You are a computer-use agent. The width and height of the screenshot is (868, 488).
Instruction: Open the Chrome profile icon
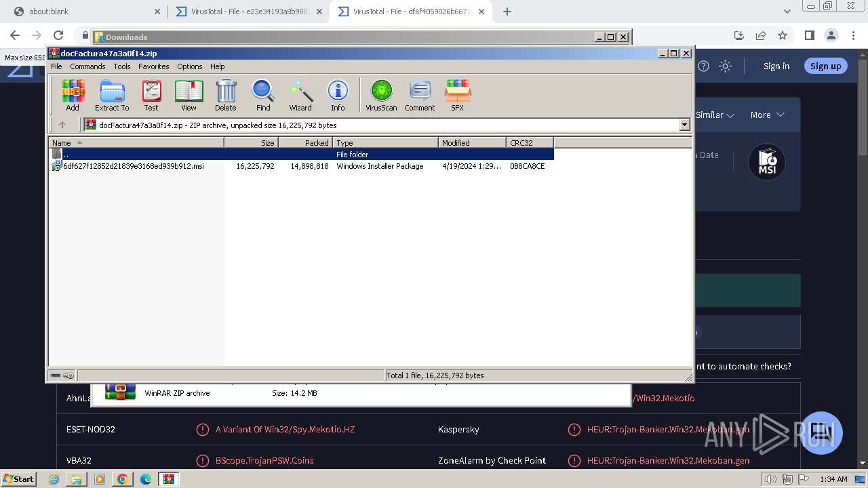click(831, 35)
